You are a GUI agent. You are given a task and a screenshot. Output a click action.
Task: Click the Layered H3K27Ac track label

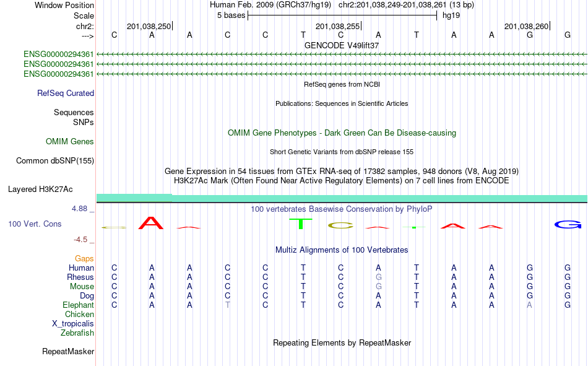click(x=40, y=190)
